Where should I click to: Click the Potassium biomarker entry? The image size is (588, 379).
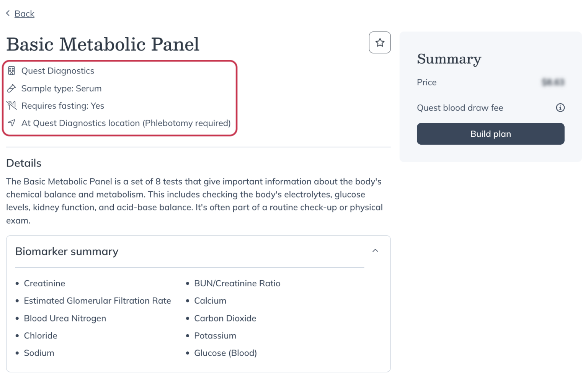coord(215,336)
